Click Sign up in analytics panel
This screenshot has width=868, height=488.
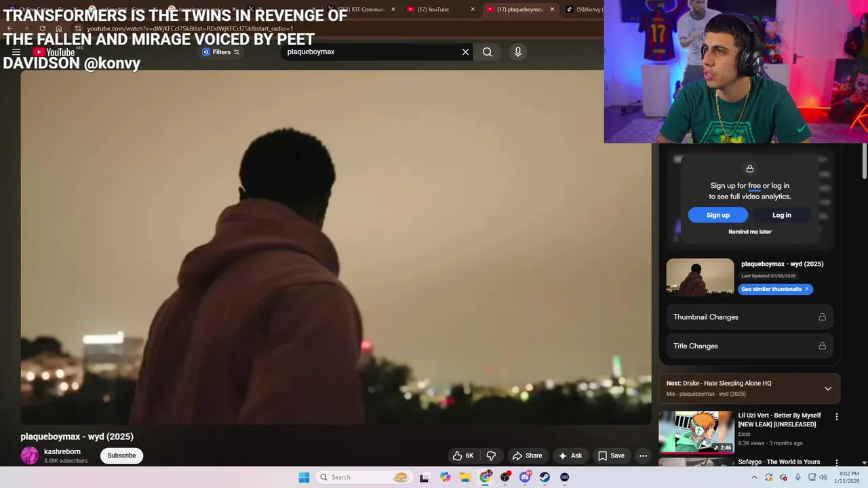[717, 215]
